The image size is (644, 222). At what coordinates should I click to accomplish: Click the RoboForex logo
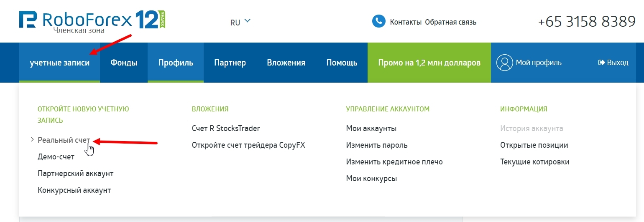76,20
